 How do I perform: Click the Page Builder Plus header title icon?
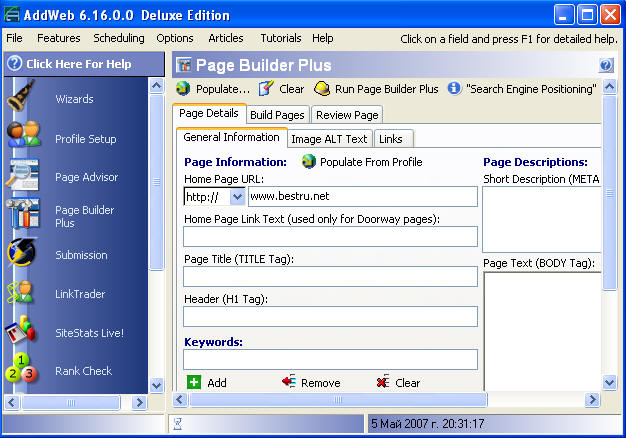tap(184, 65)
